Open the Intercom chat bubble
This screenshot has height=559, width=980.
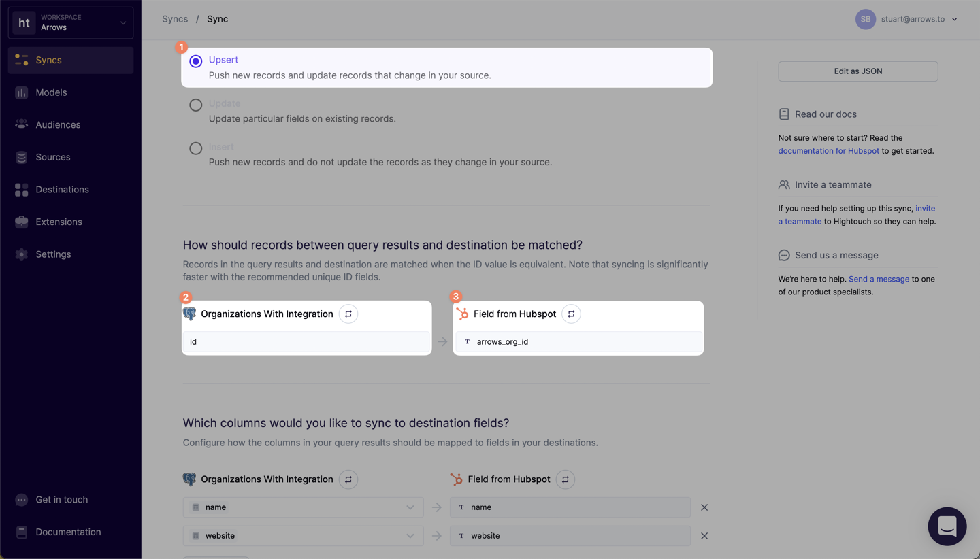click(947, 526)
